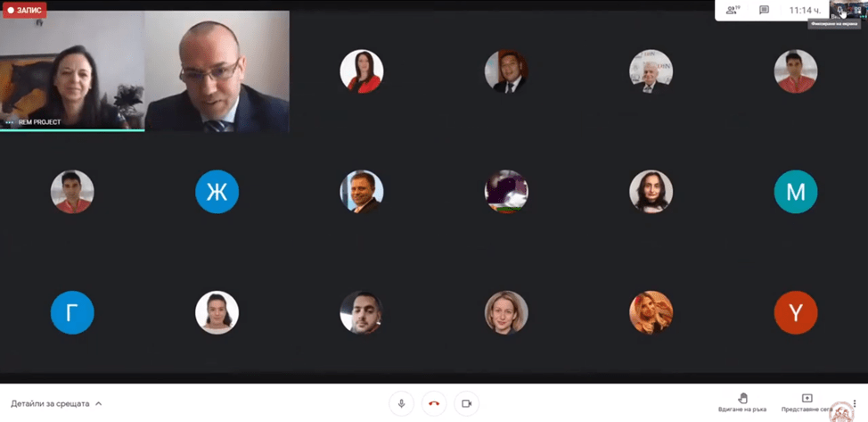Screen dimensions: 868x422
Task: Click the teal M participant avatar
Action: (796, 192)
